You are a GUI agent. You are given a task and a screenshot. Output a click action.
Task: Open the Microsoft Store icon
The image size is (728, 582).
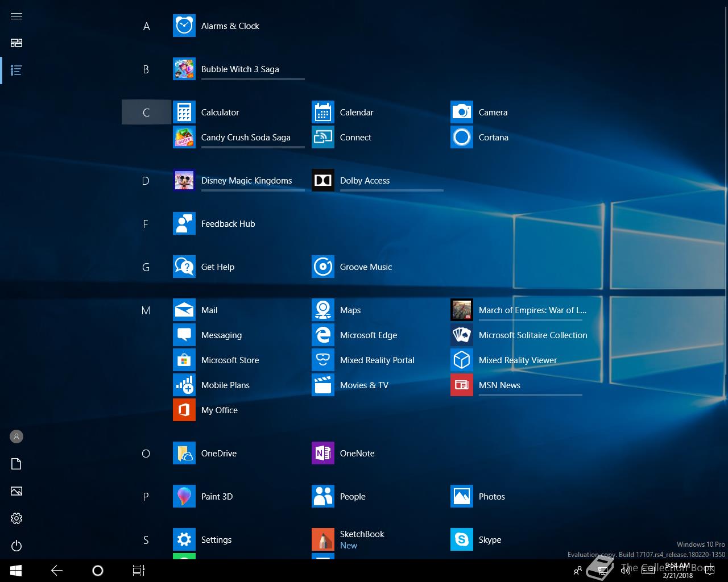click(184, 360)
